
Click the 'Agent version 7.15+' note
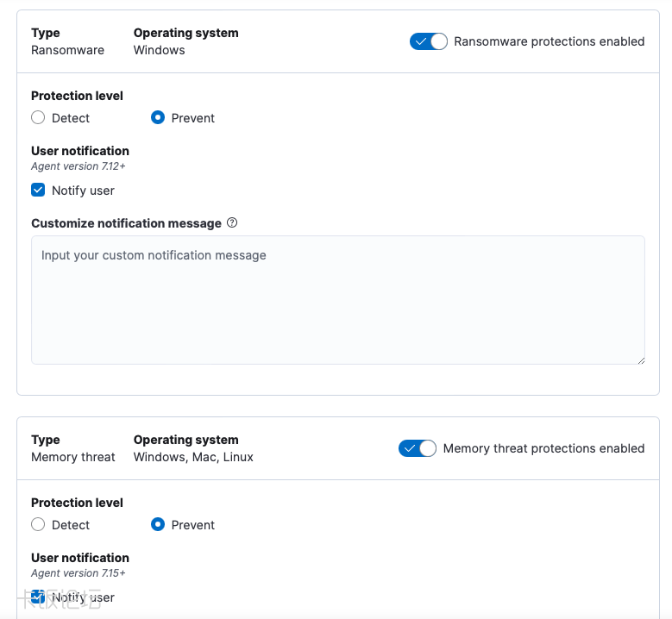[x=79, y=573]
